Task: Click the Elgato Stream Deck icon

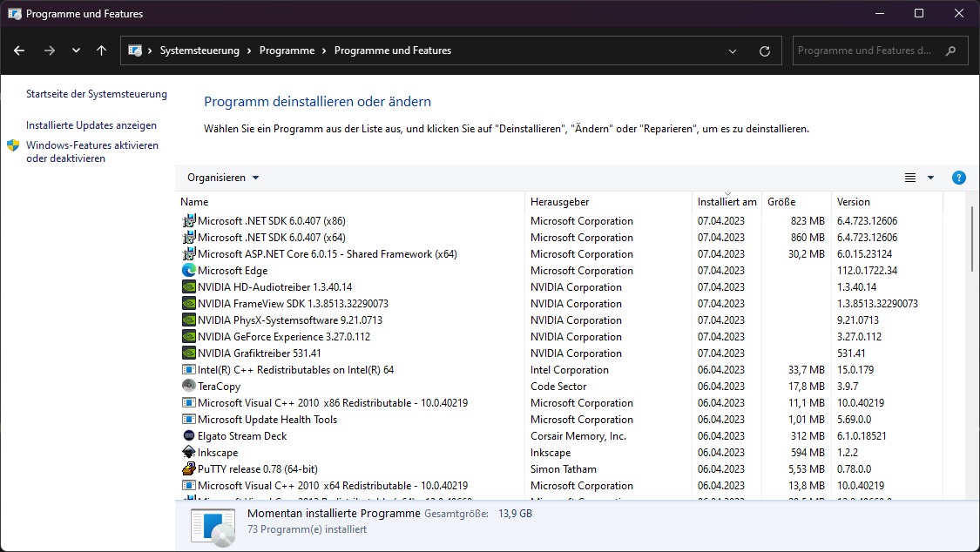Action: (189, 436)
